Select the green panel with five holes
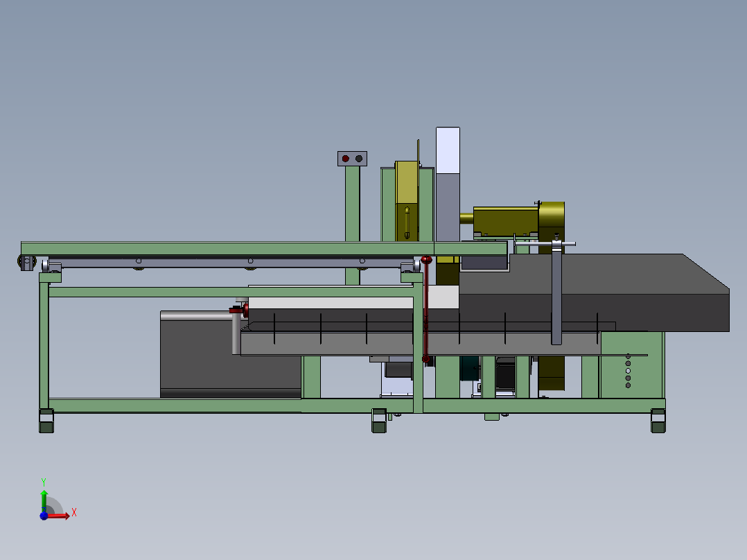Screen dimensions: 747x560 coord(632,365)
